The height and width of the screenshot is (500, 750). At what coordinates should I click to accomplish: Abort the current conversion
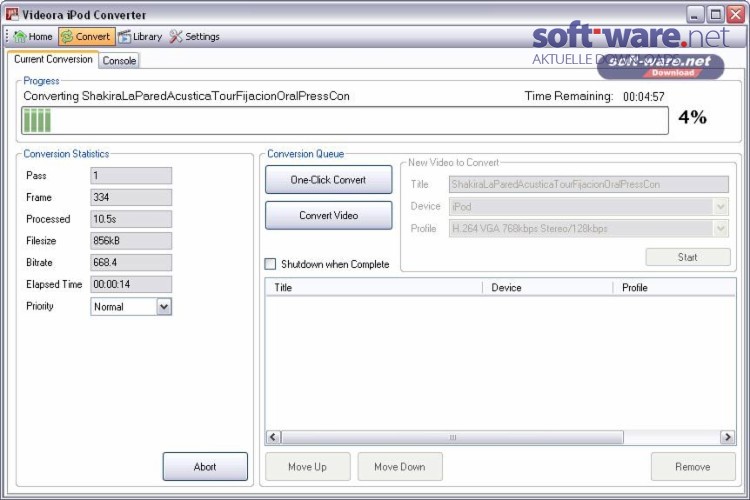[x=205, y=467]
